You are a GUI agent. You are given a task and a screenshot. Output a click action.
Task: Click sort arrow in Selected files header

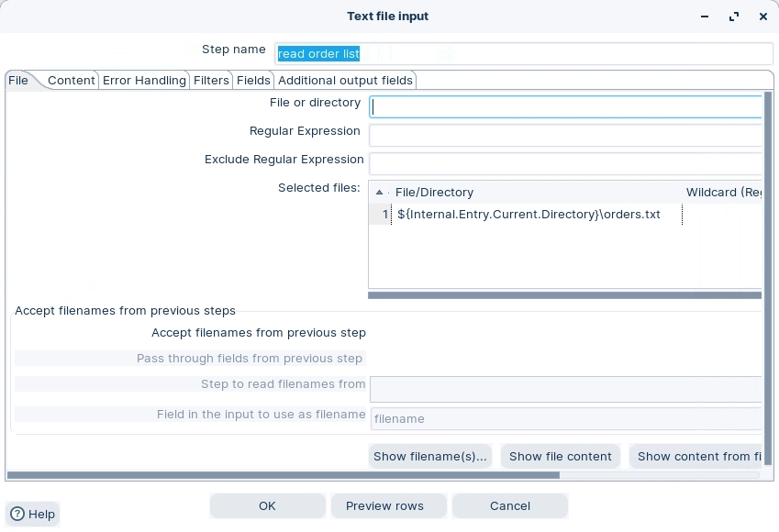click(380, 193)
